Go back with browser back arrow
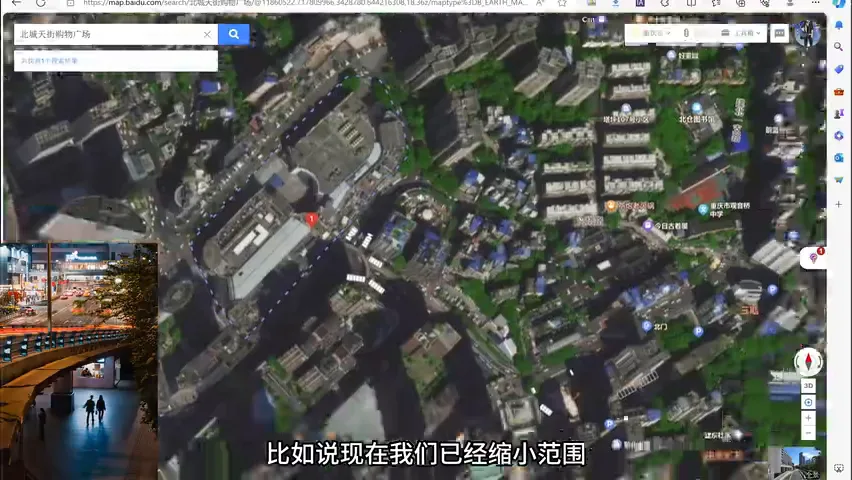This screenshot has height=480, width=852. tap(16, 3)
